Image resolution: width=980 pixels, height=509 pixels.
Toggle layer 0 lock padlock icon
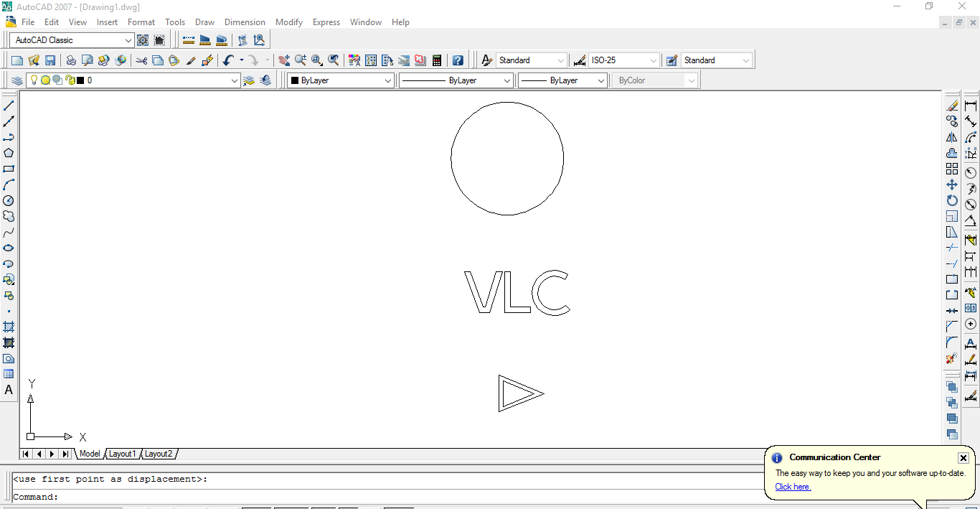point(70,80)
